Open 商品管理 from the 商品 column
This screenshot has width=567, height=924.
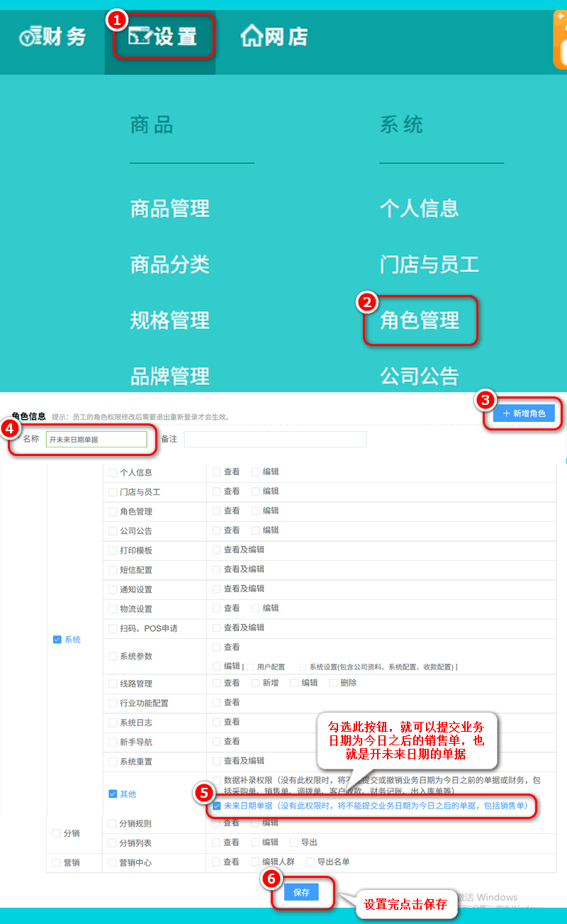click(170, 208)
